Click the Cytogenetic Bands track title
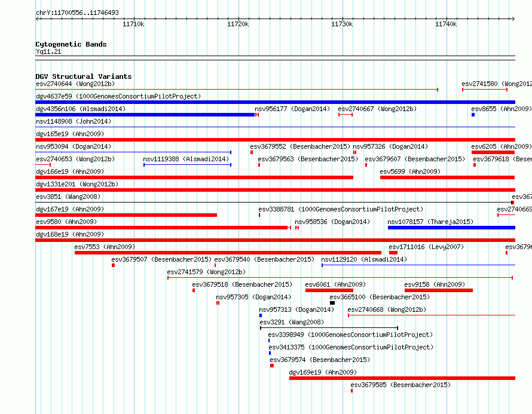Screen dimensions: 532x414 pyautogui.click(x=71, y=44)
